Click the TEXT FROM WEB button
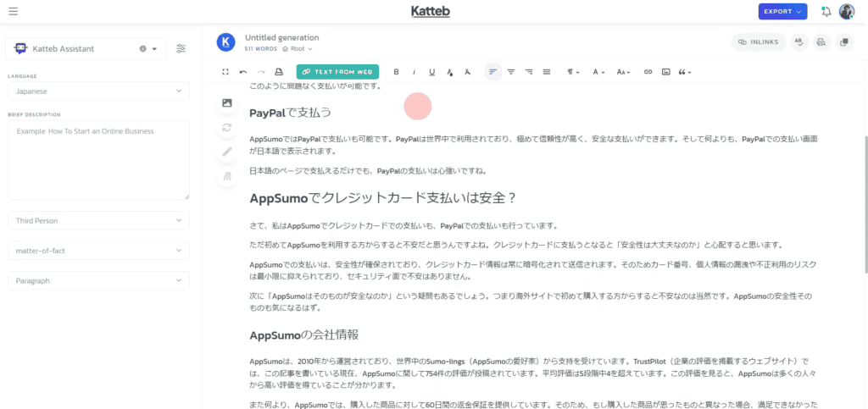Screen dimensions: 868x409 (337, 72)
